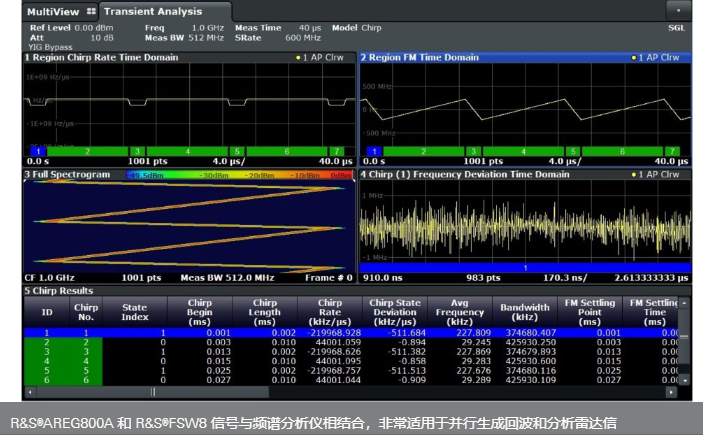This screenshot has height=435, width=703.
Task: Click the horizontal scrollbar thumb
Action: coord(153,392)
